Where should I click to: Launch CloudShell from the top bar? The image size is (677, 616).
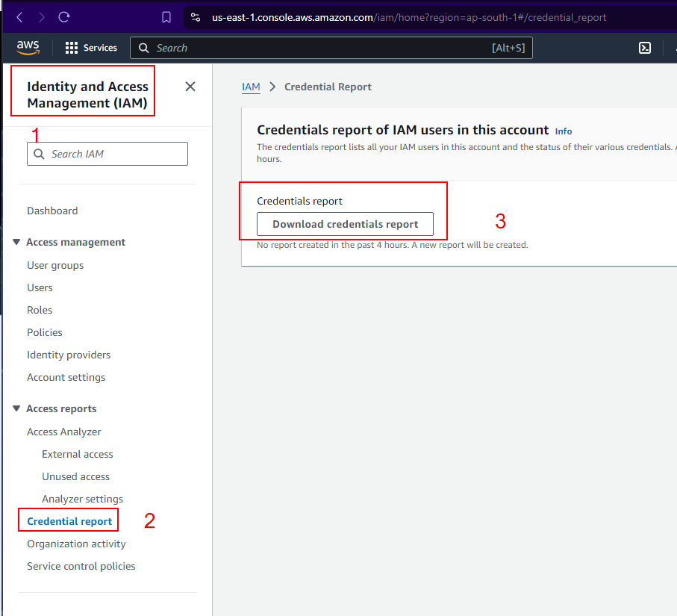click(x=645, y=48)
